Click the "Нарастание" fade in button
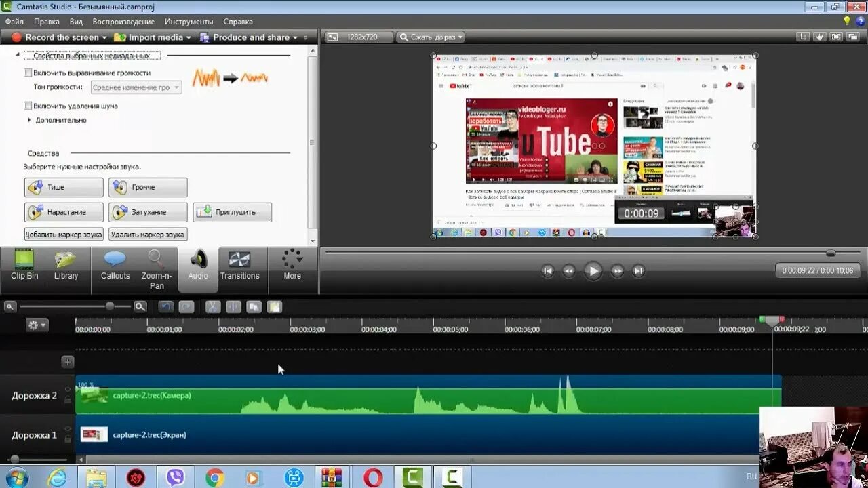This screenshot has height=488, width=868. [64, 212]
